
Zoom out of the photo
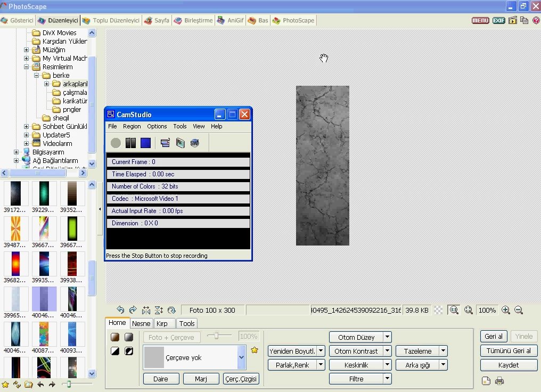point(519,310)
